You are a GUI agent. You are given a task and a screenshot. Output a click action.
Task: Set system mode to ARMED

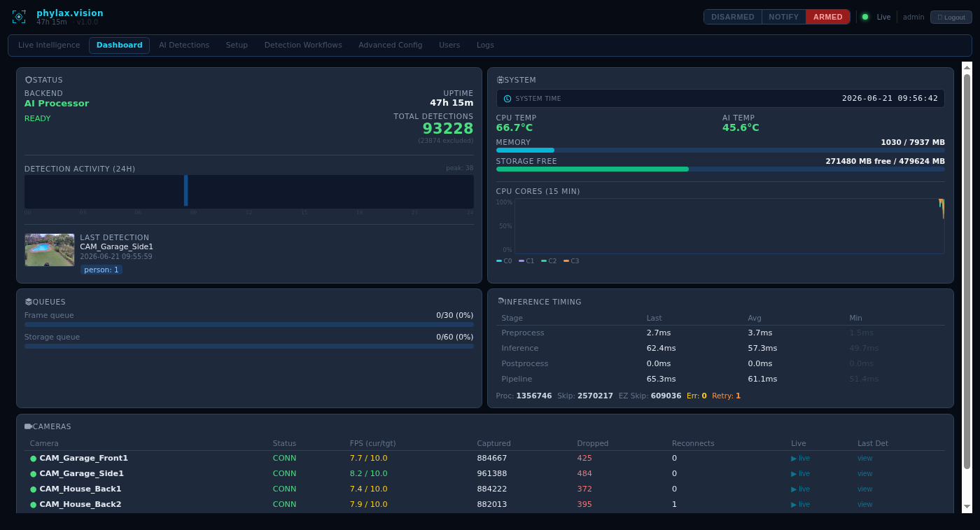[828, 17]
